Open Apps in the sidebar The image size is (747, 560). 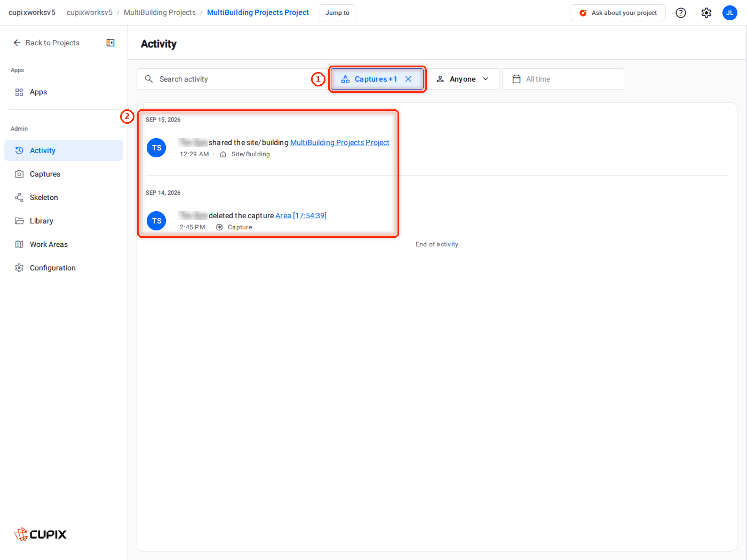[64, 92]
